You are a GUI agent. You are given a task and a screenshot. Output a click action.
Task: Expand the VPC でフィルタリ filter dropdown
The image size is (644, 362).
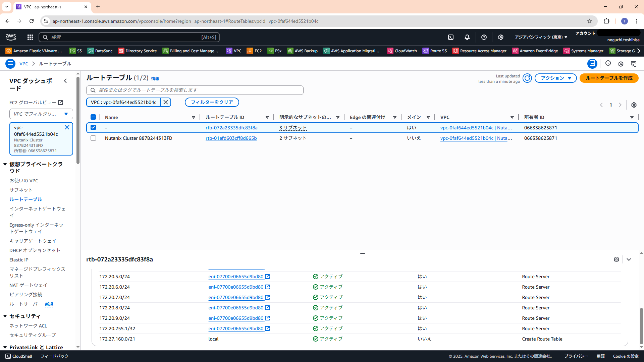click(41, 114)
